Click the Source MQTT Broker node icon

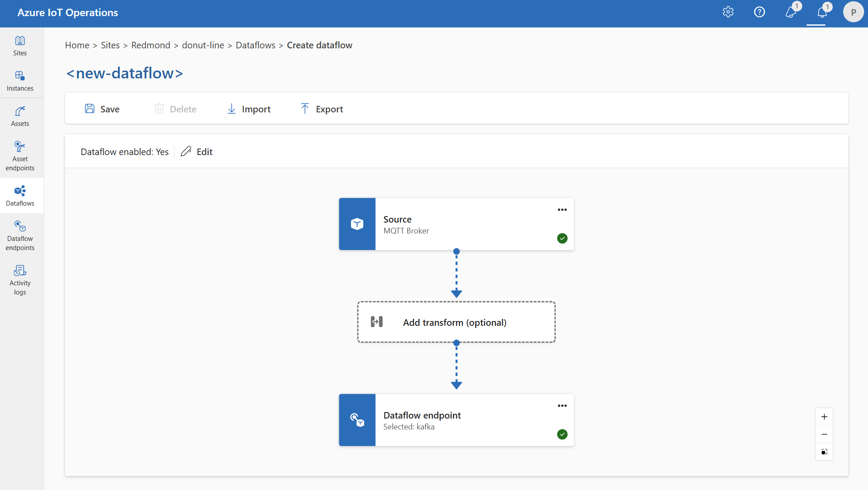tap(357, 224)
